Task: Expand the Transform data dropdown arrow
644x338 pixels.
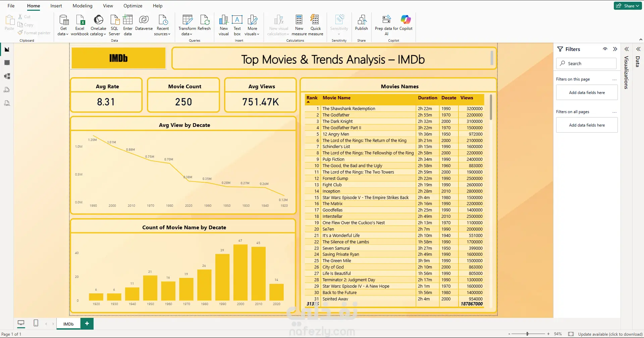Action: point(191,34)
